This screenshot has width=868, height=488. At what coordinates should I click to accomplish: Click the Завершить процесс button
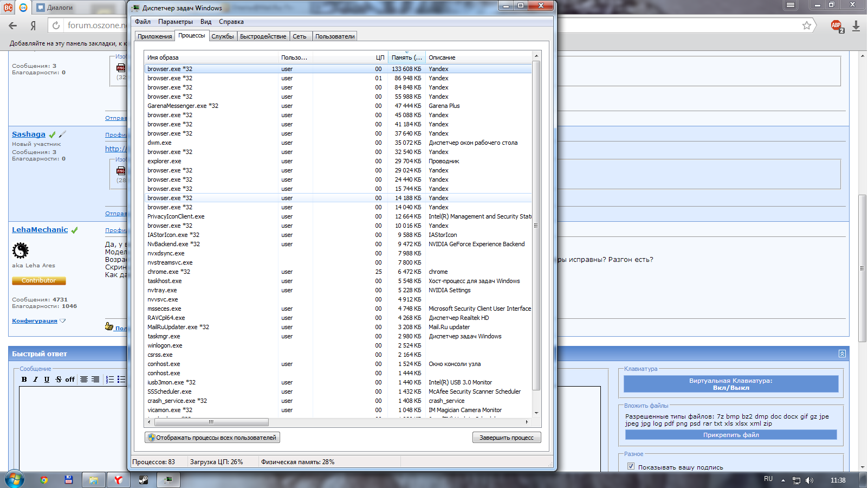[506, 438]
